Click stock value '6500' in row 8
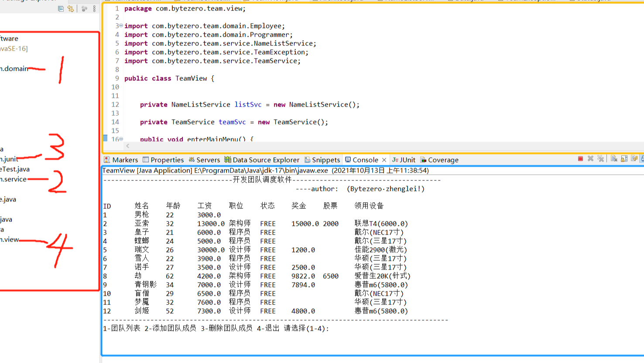The height and width of the screenshot is (363, 644). pyautogui.click(x=331, y=276)
